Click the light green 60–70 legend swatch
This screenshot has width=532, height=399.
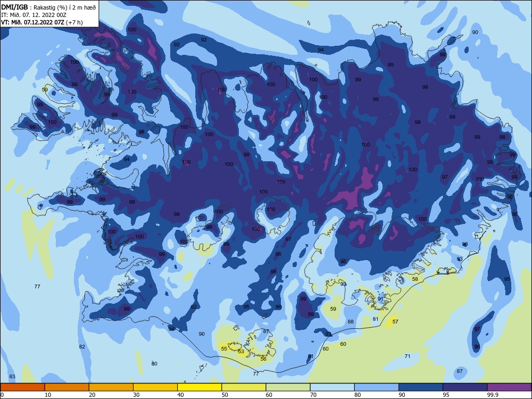(x=288, y=387)
